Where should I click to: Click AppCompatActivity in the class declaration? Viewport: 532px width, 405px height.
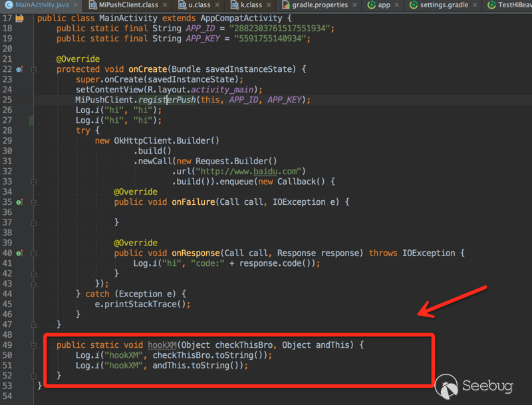coord(241,19)
